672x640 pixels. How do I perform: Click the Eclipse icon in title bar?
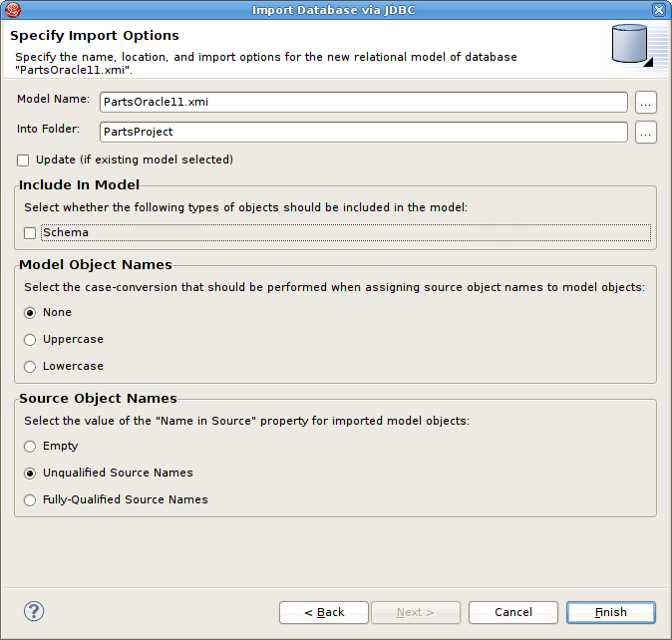pyautogui.click(x=13, y=10)
